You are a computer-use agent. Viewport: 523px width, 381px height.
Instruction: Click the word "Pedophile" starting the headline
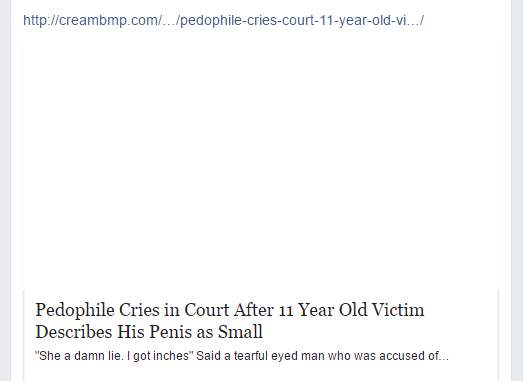point(75,310)
